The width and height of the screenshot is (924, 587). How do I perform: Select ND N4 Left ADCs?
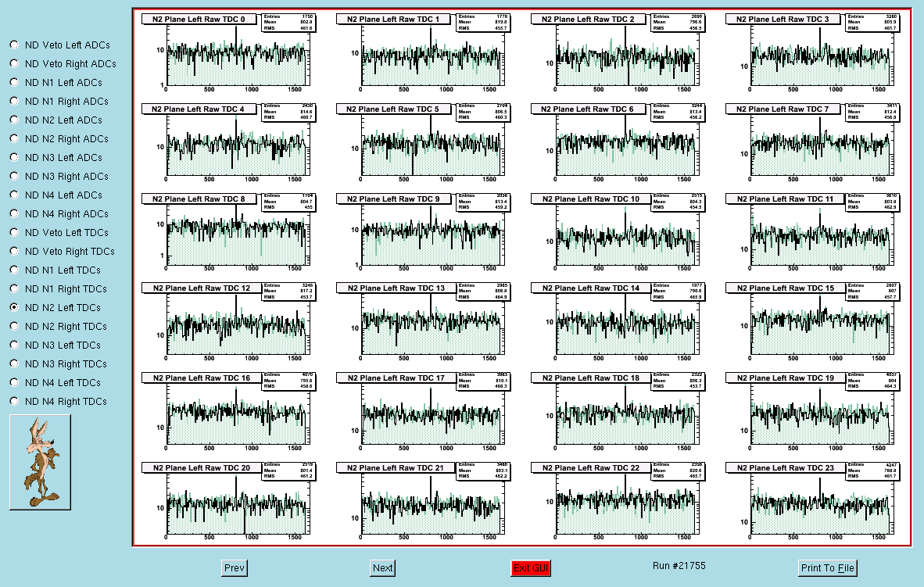coord(14,195)
